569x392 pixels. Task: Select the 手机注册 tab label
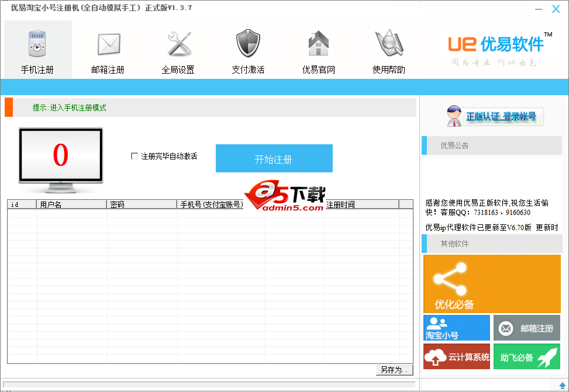coord(37,70)
